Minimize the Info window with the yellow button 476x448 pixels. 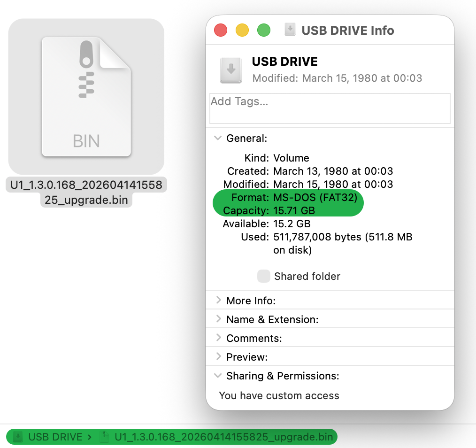pos(242,31)
